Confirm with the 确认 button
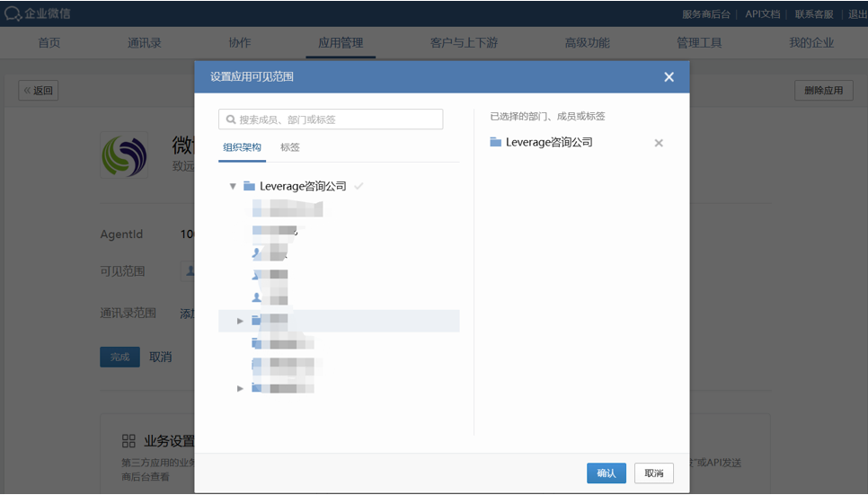The image size is (868, 495). coord(607,473)
